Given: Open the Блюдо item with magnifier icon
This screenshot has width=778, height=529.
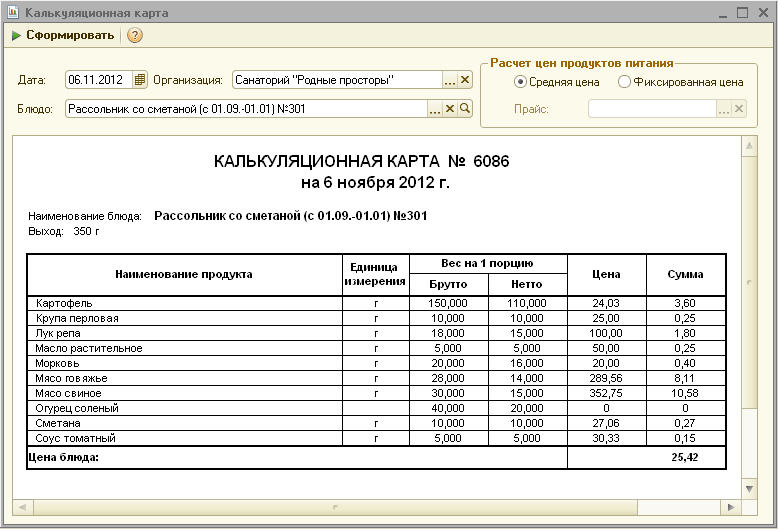Looking at the screenshot, I should pyautogui.click(x=465, y=109).
